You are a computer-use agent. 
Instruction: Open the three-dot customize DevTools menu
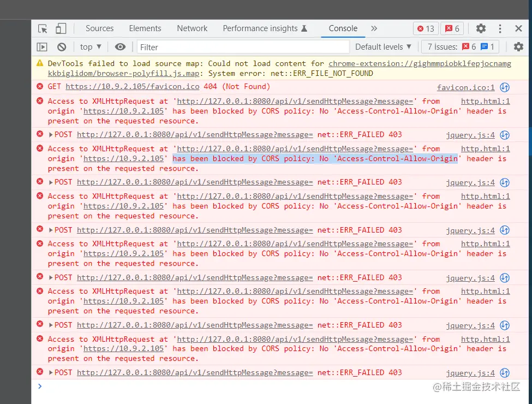click(500, 28)
